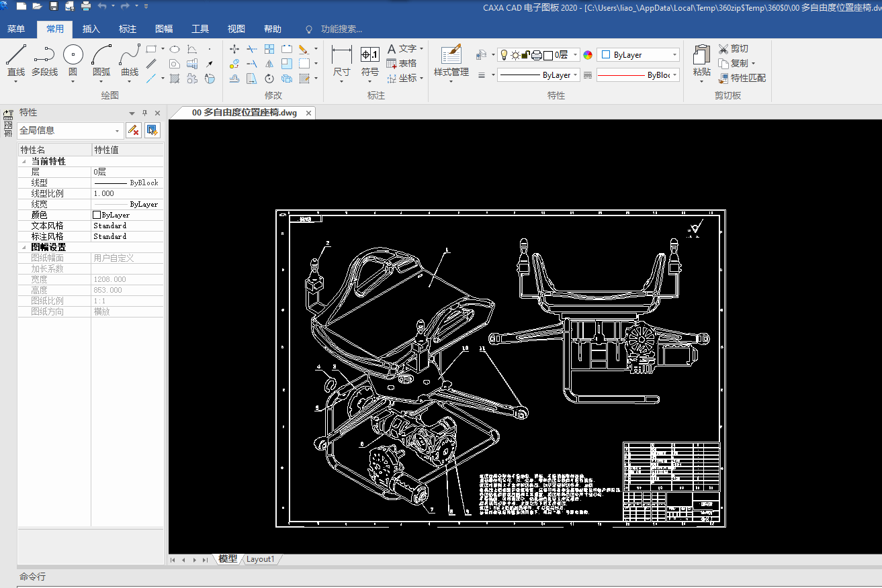Select the 圆 circle drawing tool
This screenshot has height=588, width=882.
coord(73,55)
